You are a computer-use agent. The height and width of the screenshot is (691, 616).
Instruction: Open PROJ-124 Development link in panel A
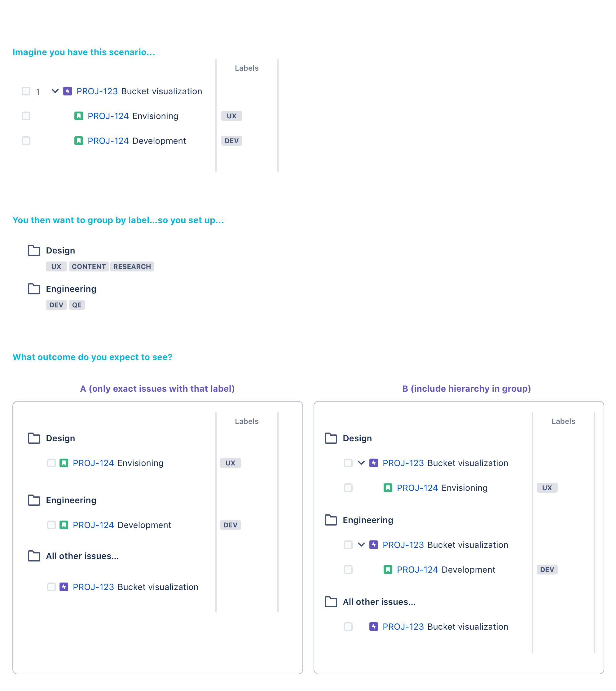[x=93, y=525]
